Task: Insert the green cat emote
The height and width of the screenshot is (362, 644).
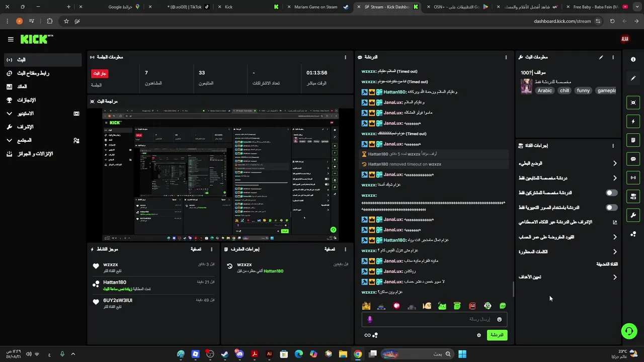Action: [442, 306]
